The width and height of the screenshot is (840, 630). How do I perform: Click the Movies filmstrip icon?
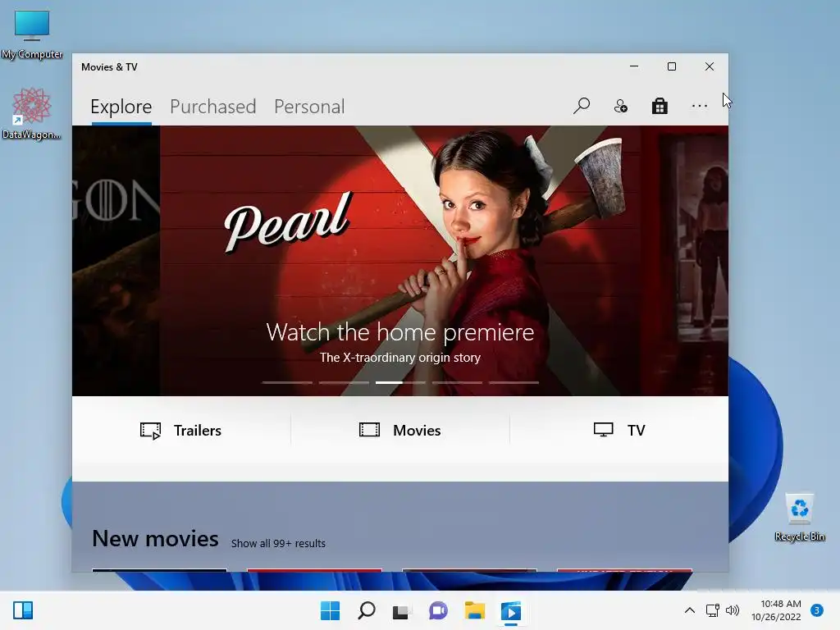point(369,430)
